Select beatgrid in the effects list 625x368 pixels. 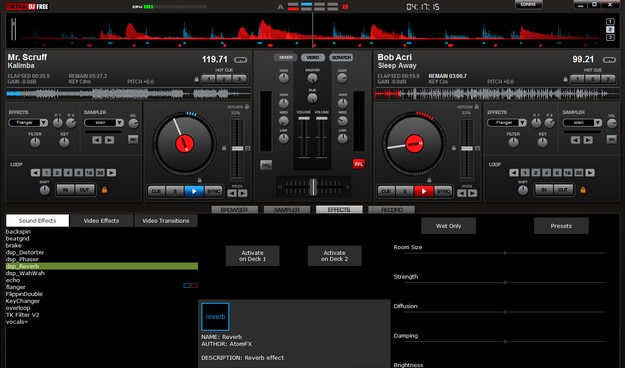(18, 238)
